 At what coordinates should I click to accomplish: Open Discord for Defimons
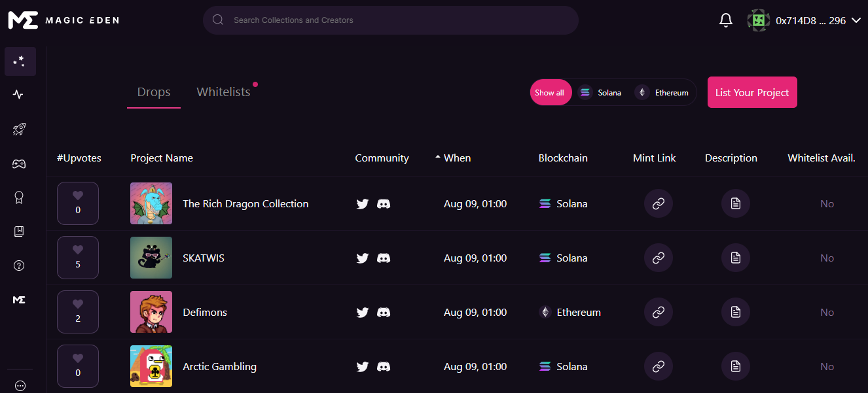tap(384, 313)
